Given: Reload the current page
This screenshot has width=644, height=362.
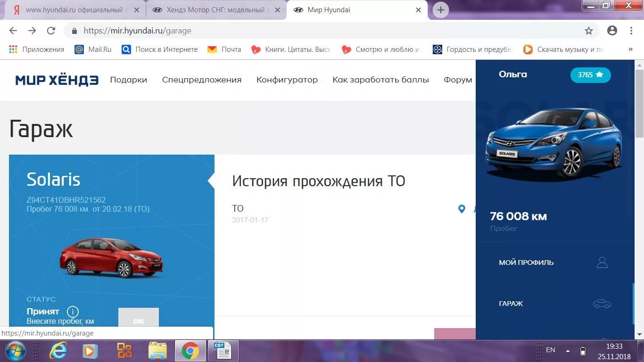Looking at the screenshot, I should point(51,31).
